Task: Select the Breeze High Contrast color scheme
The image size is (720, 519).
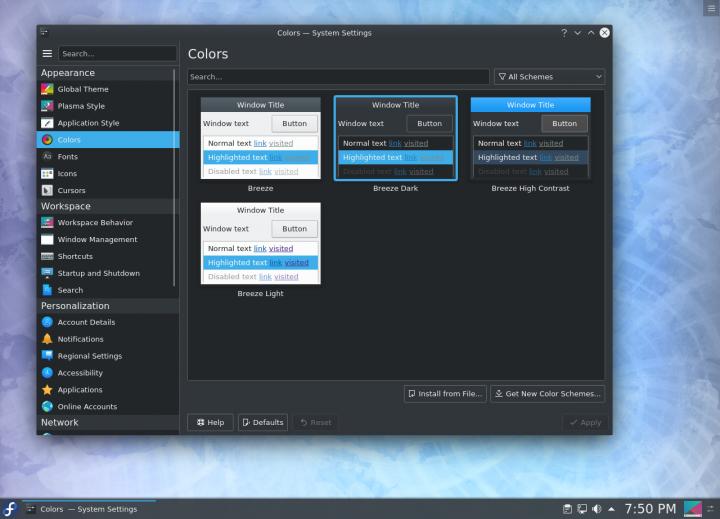Action: 530,140
